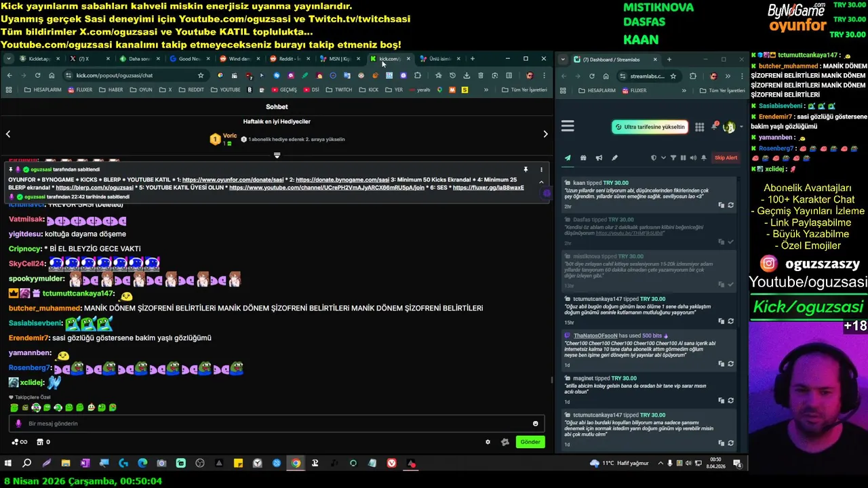Collapse the weekly top gifters panel
Screen dimensions: 868x488
pos(277,155)
